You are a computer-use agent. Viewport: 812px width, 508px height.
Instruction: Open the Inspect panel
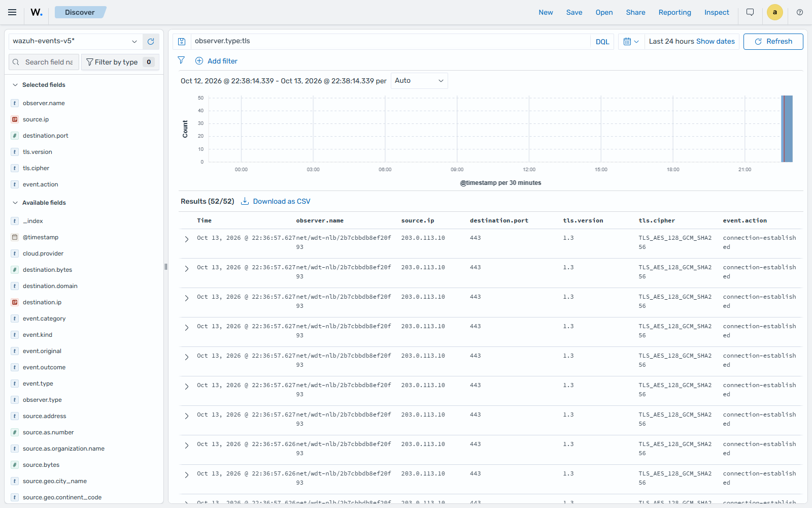point(717,12)
